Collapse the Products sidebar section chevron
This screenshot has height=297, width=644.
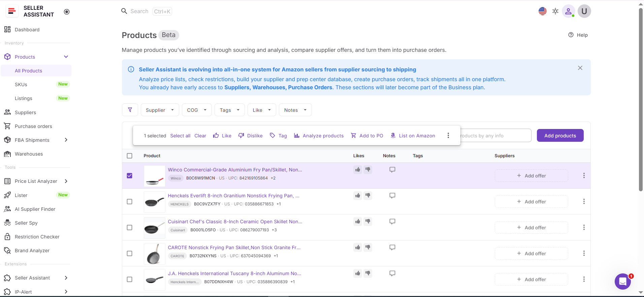point(66,57)
